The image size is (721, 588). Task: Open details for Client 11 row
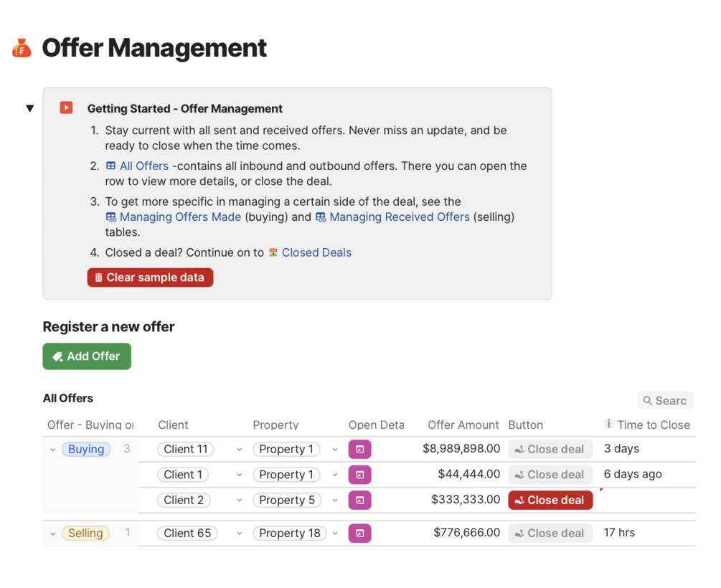pos(359,450)
